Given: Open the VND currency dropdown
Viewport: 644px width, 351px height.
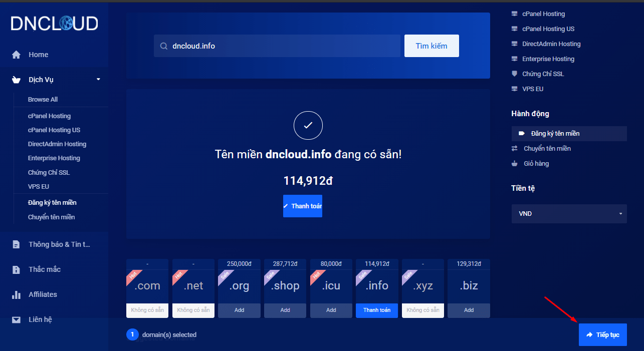Looking at the screenshot, I should point(569,214).
